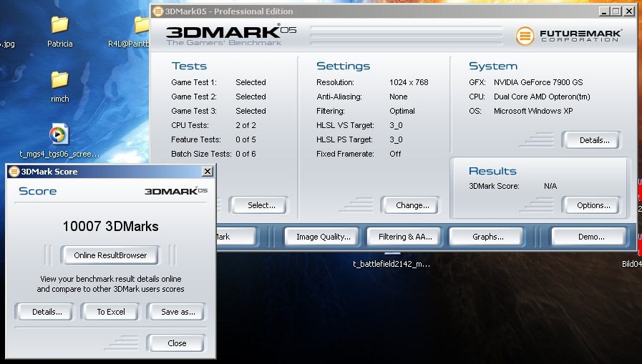Click Close button in Score dialog
642x364 pixels.
(177, 343)
